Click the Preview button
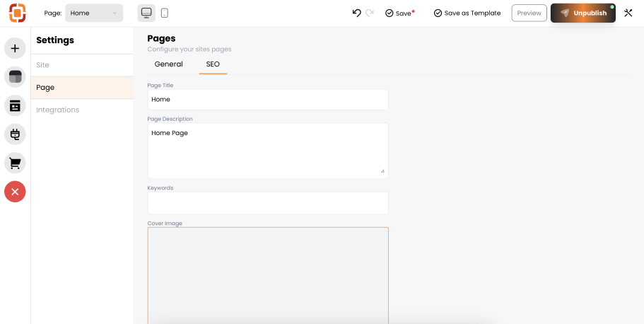644x324 pixels. point(529,13)
